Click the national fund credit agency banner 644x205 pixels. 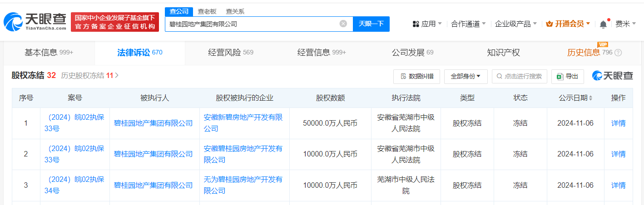coord(115,22)
